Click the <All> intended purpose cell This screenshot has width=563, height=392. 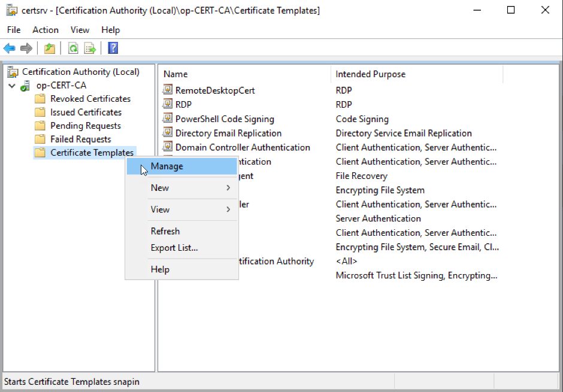click(x=347, y=261)
